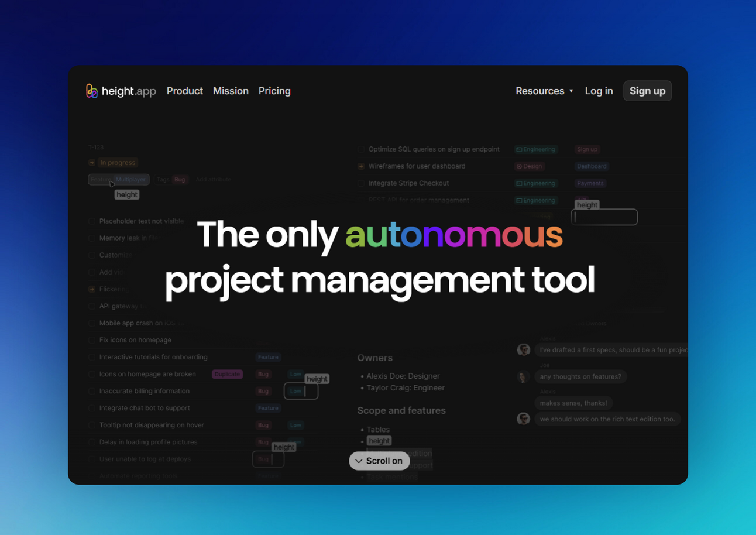Click the arrow status icon beside Wireframes for user dashboard
This screenshot has width=756, height=535.
[360, 166]
